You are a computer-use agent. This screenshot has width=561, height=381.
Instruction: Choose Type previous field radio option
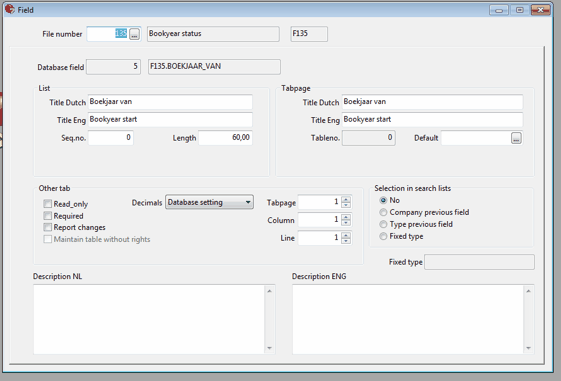(383, 224)
